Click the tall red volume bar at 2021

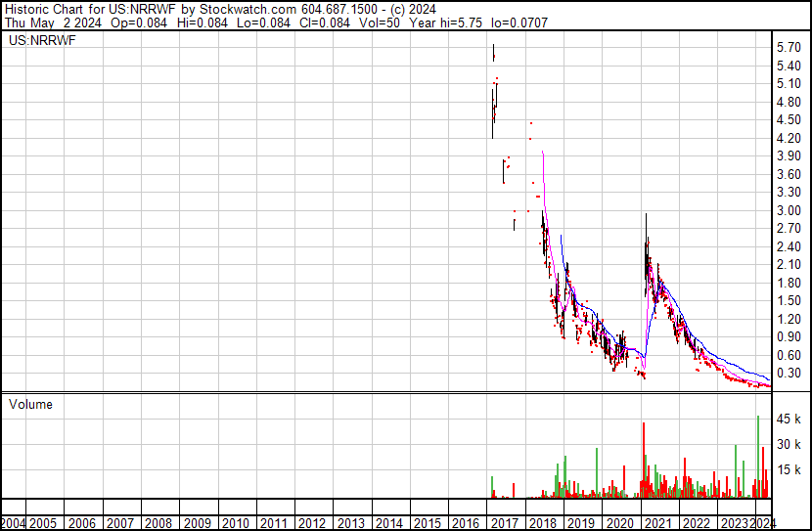(644, 460)
